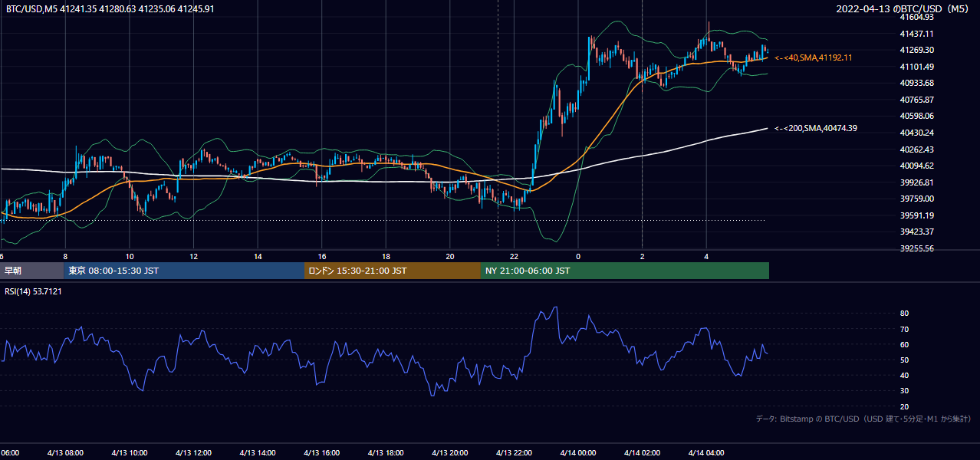
Task: Click the 4/13 16:00 date axis label
Action: (321, 452)
